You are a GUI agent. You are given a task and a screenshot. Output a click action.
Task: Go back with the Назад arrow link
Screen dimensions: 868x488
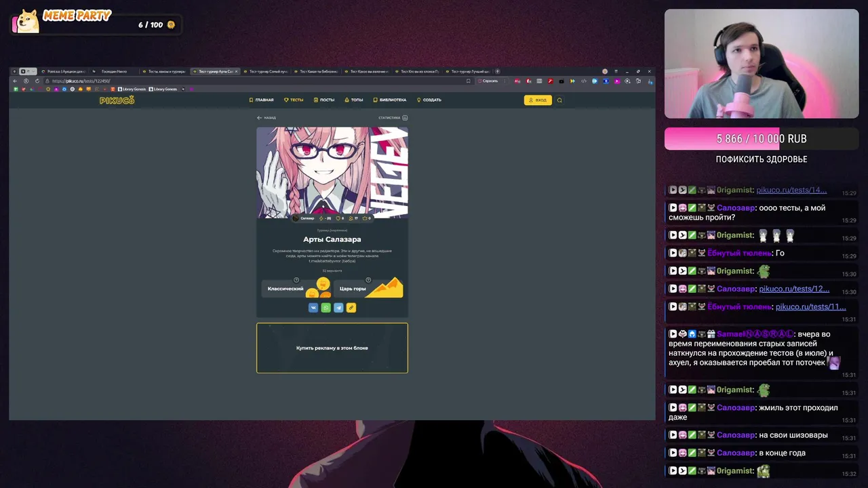(x=267, y=118)
